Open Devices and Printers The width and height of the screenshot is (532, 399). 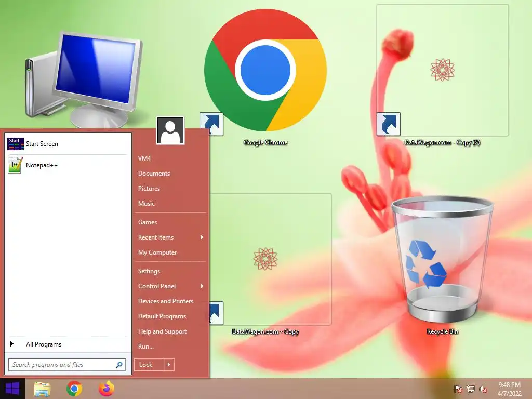coord(166,301)
